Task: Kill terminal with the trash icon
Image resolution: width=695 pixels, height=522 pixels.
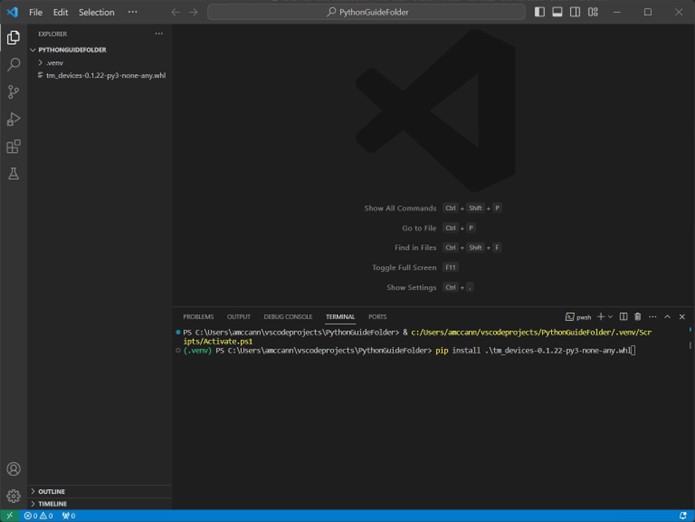Action: (x=637, y=316)
